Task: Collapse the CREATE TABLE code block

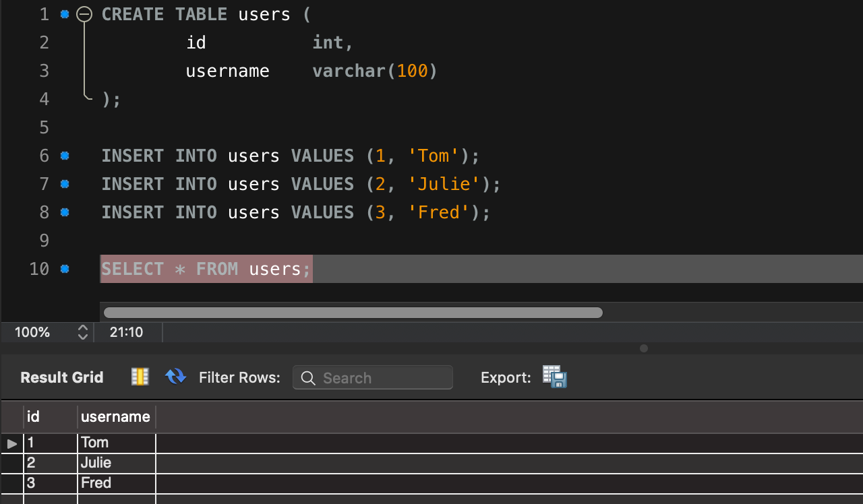Action: click(84, 14)
